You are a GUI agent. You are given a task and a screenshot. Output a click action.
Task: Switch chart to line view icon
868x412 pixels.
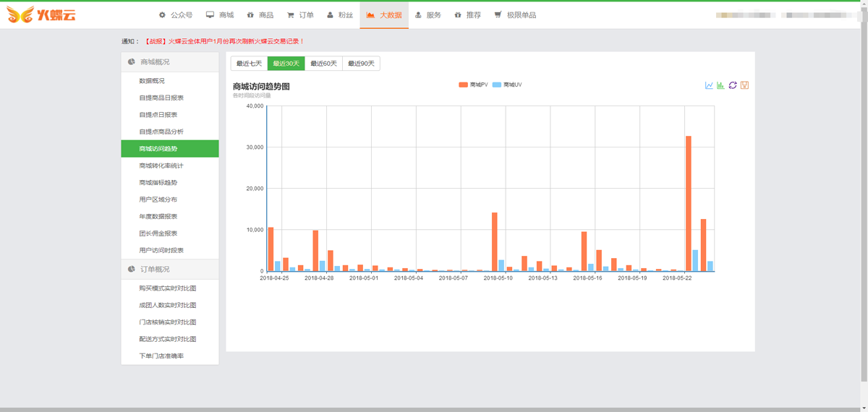click(x=709, y=85)
